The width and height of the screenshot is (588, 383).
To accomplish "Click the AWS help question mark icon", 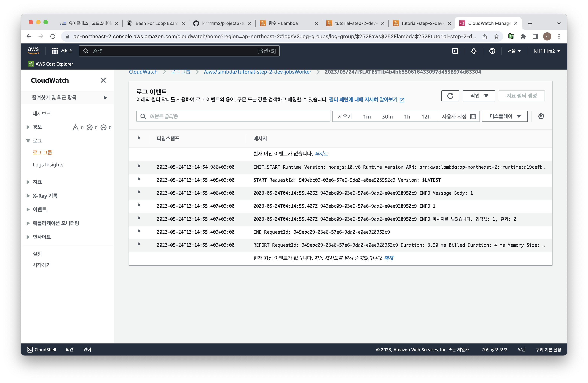I will tap(492, 51).
